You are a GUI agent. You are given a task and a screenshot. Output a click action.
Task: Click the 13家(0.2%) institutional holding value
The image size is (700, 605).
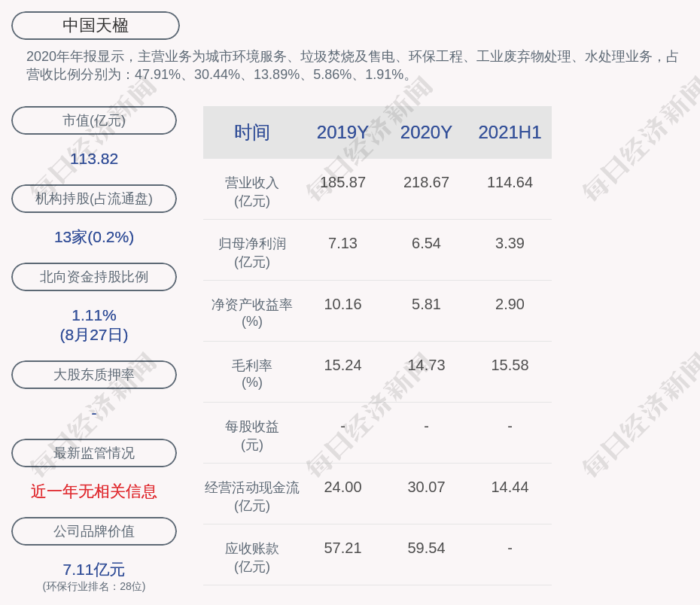(x=94, y=237)
